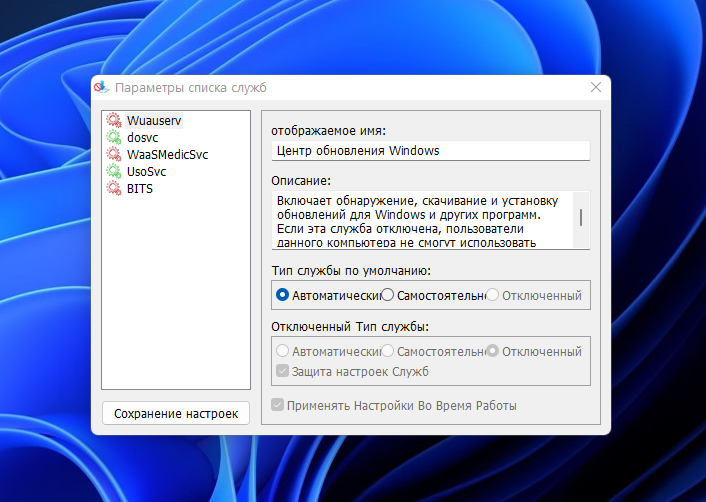Viewport: 706px width, 502px height.
Task: Select Wuauserv in the service list
Action: (154, 121)
